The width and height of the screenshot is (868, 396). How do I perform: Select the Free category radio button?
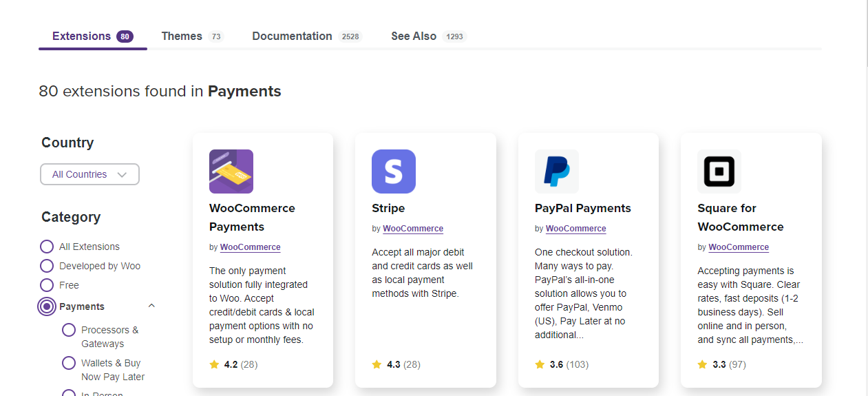click(x=47, y=285)
